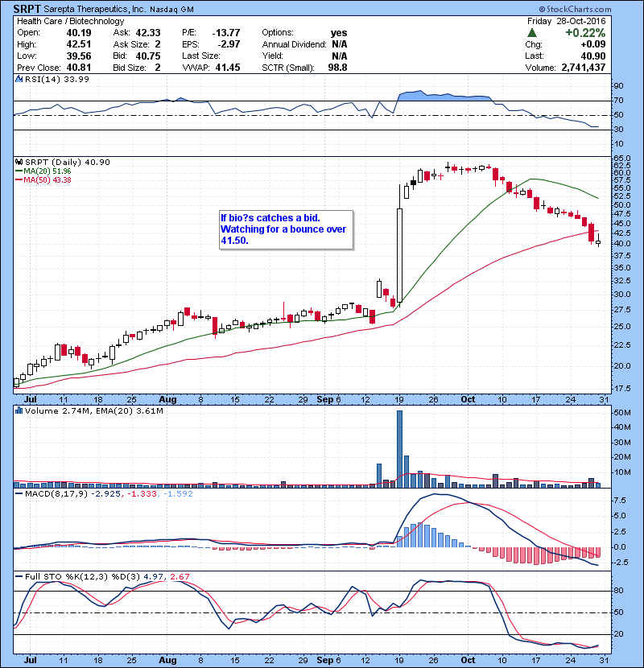Image resolution: width=644 pixels, height=668 pixels.
Task: Click the MACD(8,17,9) indicator label
Action: click(56, 494)
